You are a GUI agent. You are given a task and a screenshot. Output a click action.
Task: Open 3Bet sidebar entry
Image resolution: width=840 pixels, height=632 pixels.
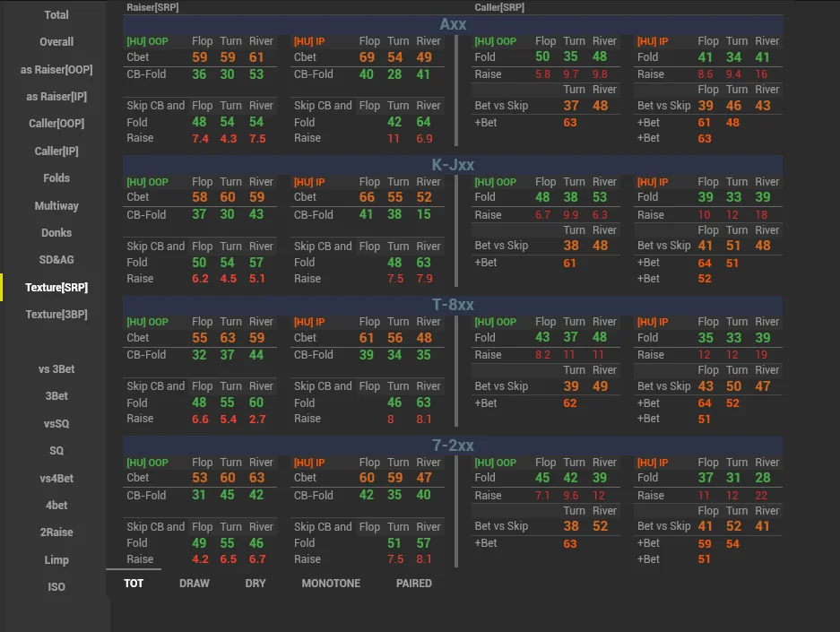[56, 396]
